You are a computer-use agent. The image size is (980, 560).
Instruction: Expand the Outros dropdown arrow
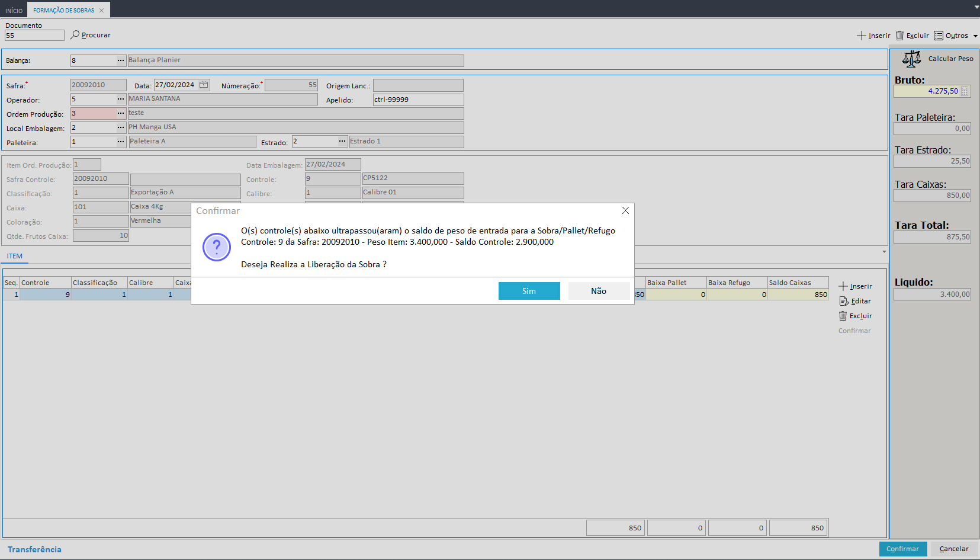(x=975, y=36)
